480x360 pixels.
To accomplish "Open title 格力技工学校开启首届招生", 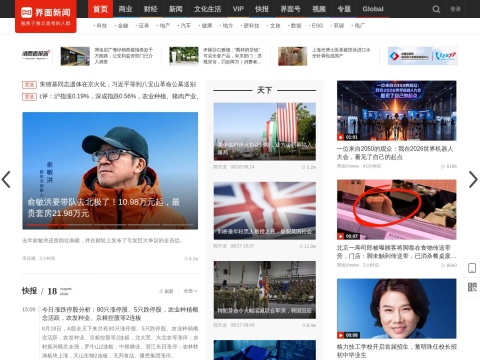I will (x=396, y=351).
